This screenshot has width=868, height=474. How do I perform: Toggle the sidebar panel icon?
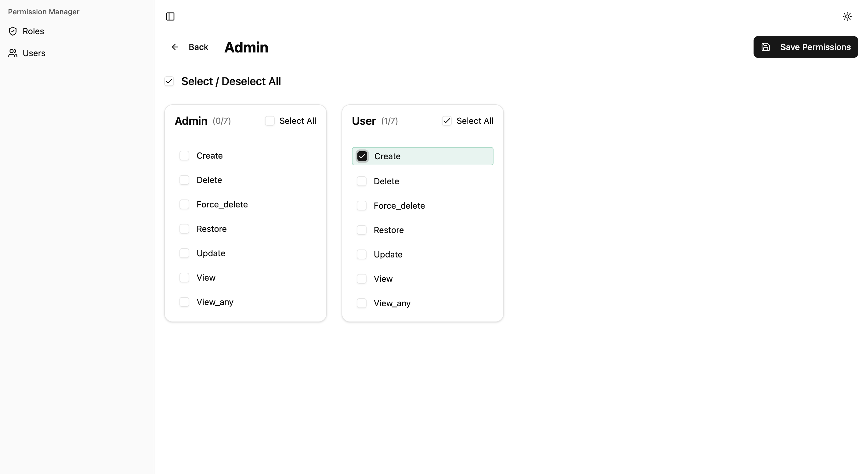point(170,16)
